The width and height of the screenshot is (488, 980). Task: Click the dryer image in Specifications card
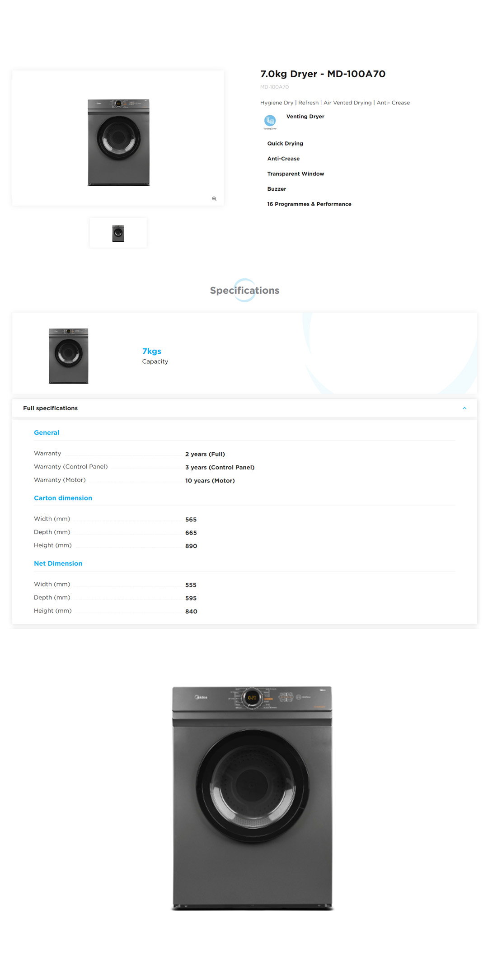(69, 356)
